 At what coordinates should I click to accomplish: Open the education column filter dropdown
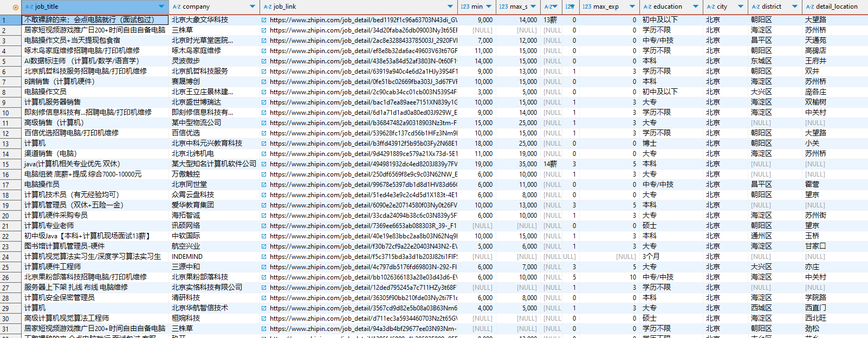click(x=696, y=6)
